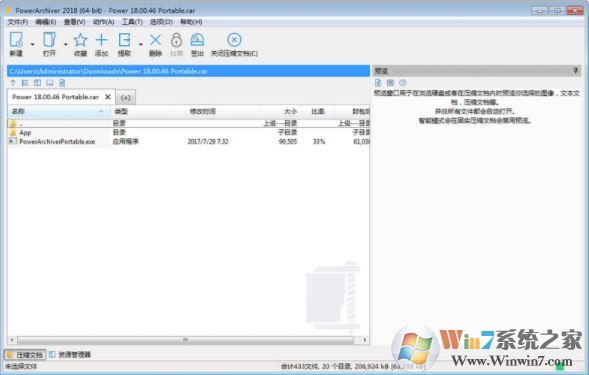Switch to the 压缩文档 bottom tab
The width and height of the screenshot is (589, 375).
pyautogui.click(x=25, y=355)
